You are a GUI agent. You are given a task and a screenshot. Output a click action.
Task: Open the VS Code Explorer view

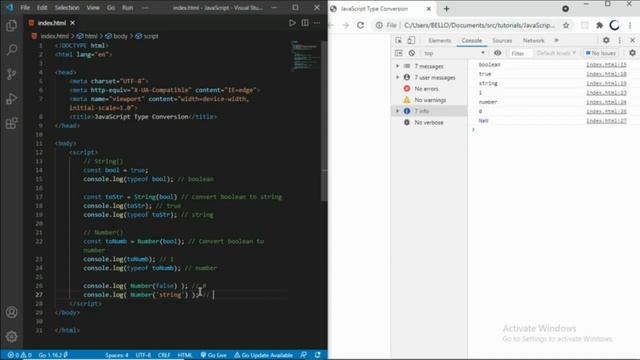pos(11,26)
